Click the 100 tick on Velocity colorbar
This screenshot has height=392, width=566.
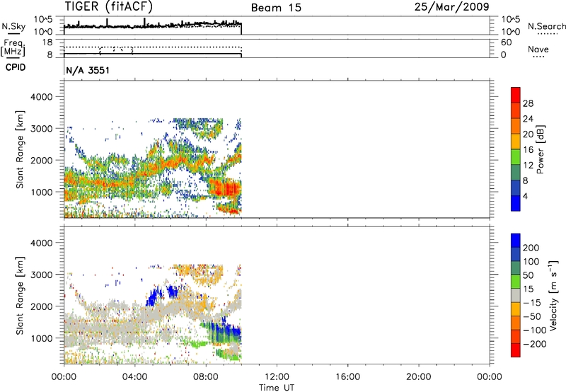(531, 262)
